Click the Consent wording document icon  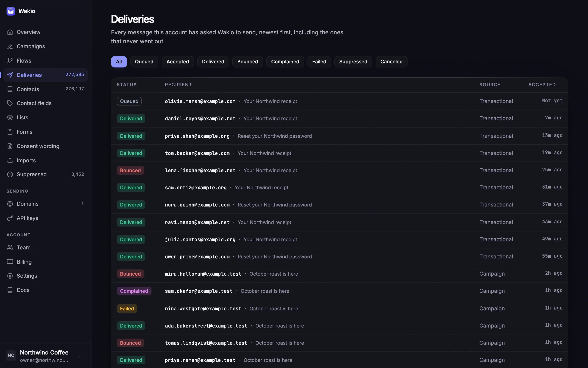click(x=10, y=146)
